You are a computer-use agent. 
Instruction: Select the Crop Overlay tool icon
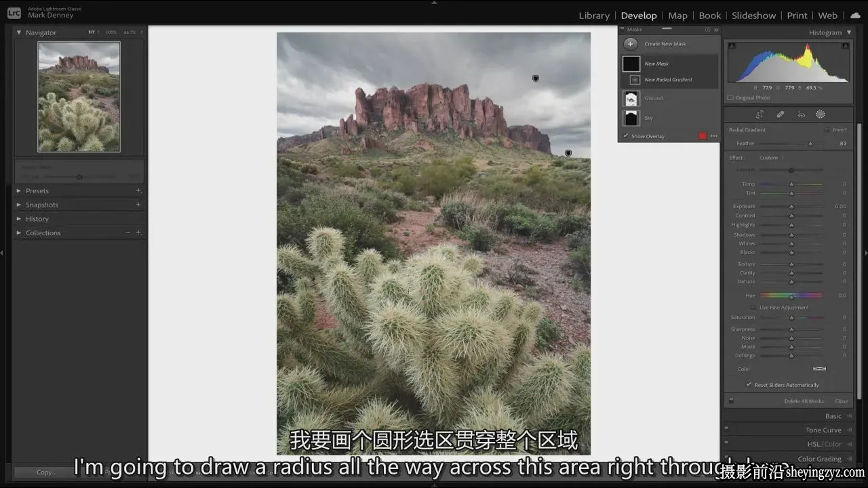tap(759, 115)
